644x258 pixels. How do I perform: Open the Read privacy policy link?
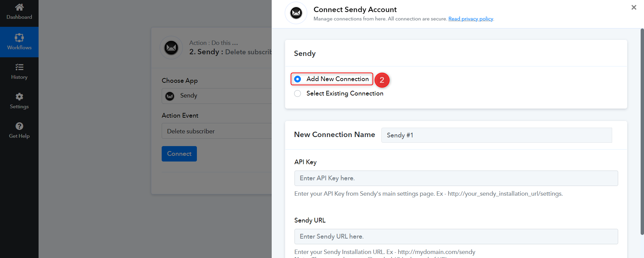click(x=471, y=19)
